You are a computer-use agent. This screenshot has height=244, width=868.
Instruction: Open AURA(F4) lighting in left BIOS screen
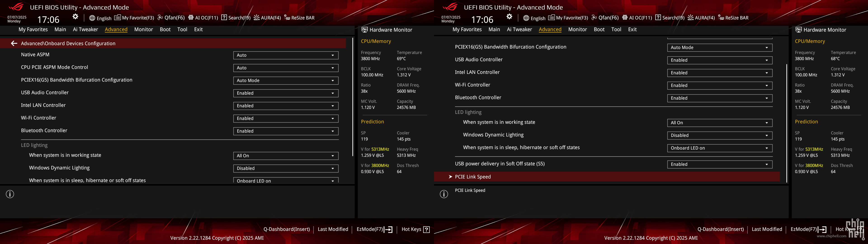267,18
